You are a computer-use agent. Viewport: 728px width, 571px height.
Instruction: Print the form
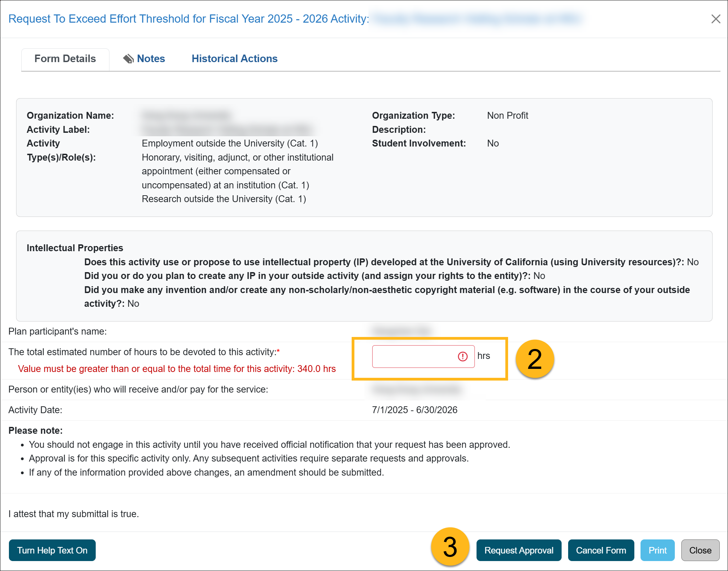pyautogui.click(x=657, y=550)
